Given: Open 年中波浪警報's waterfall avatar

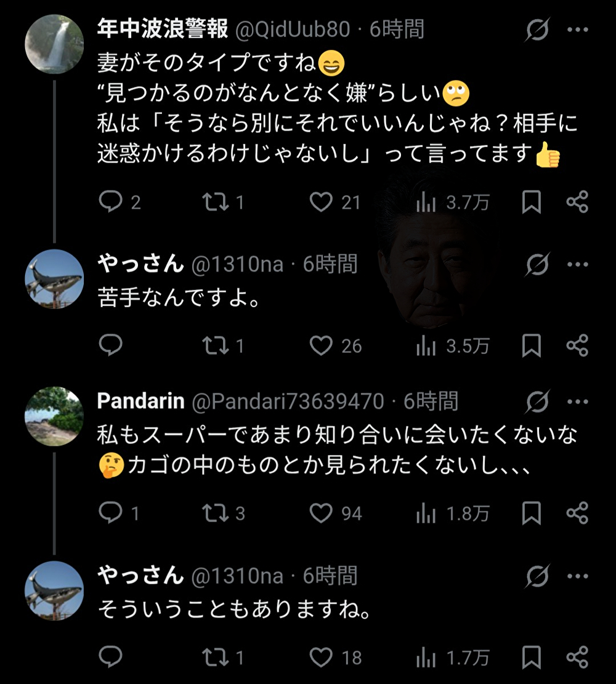Looking at the screenshot, I should coord(54,44).
